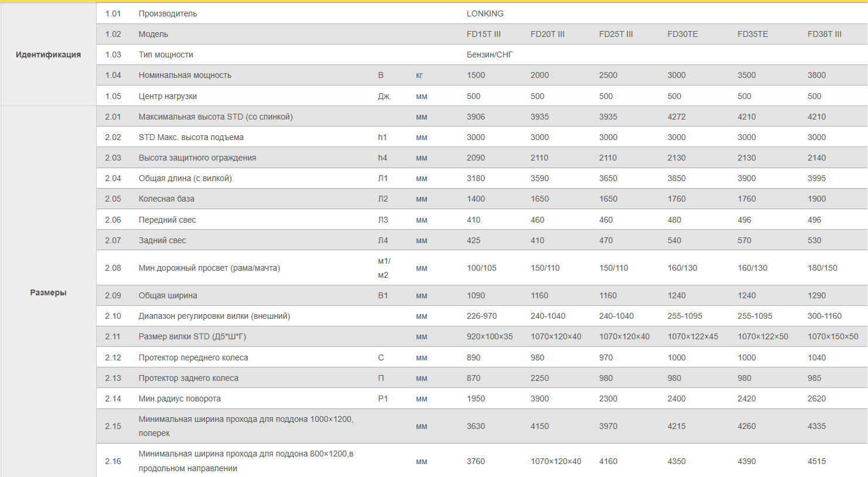The height and width of the screenshot is (477, 868).
Task: Click model name FD20T III
Action: point(548,34)
